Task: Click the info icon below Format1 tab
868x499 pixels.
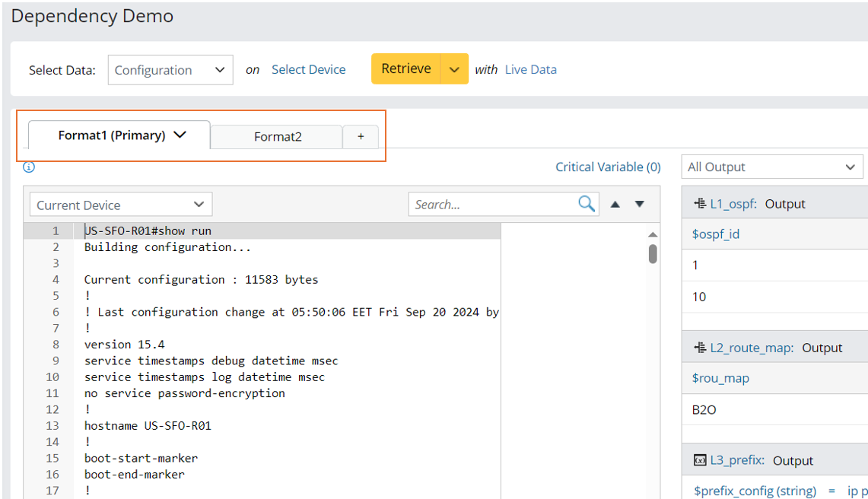Action: [29, 167]
